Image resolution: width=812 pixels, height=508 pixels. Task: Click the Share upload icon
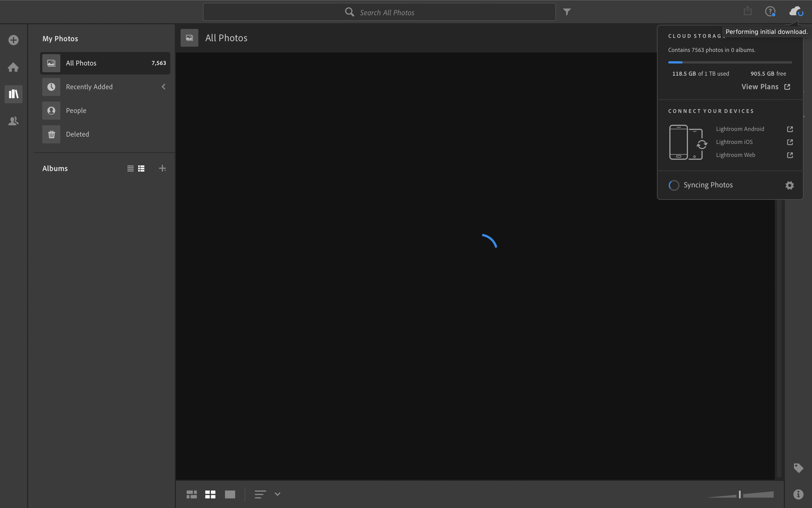click(x=747, y=11)
